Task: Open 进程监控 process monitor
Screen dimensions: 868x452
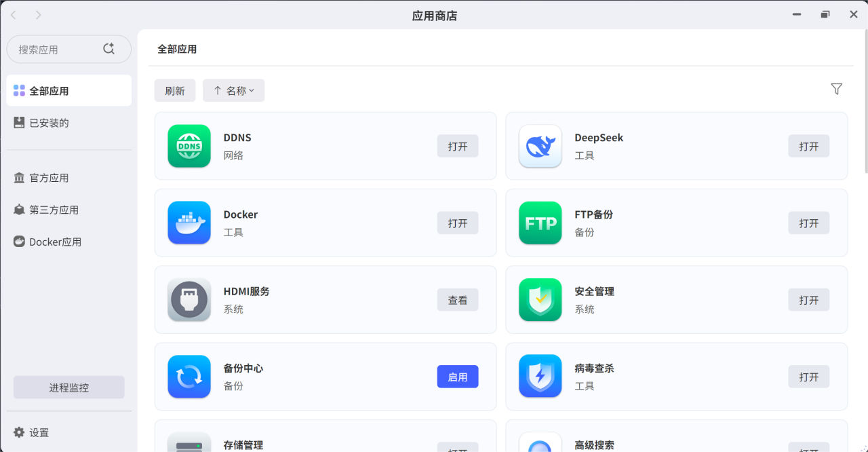Action: pyautogui.click(x=69, y=388)
